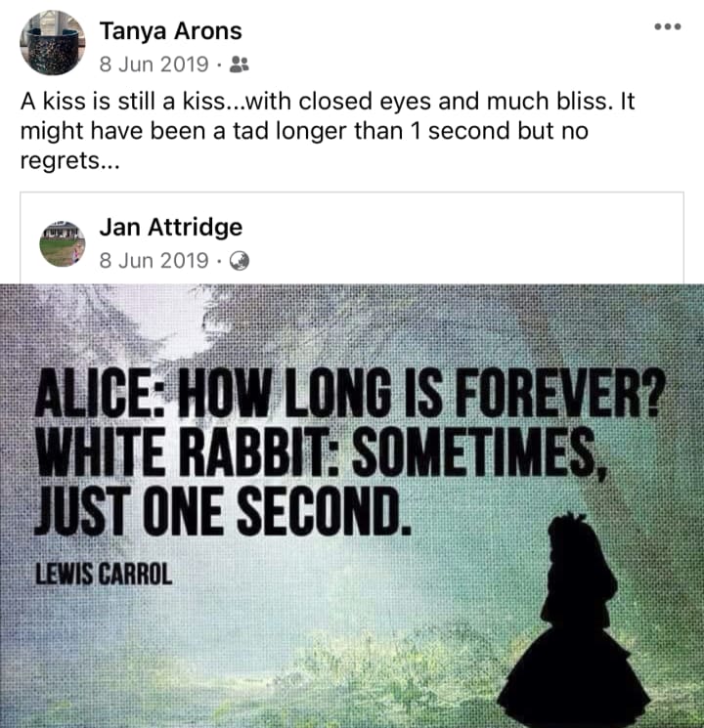This screenshot has width=704, height=728.
Task: Open the shared Alice in Wonderland quote image
Action: coord(352,506)
